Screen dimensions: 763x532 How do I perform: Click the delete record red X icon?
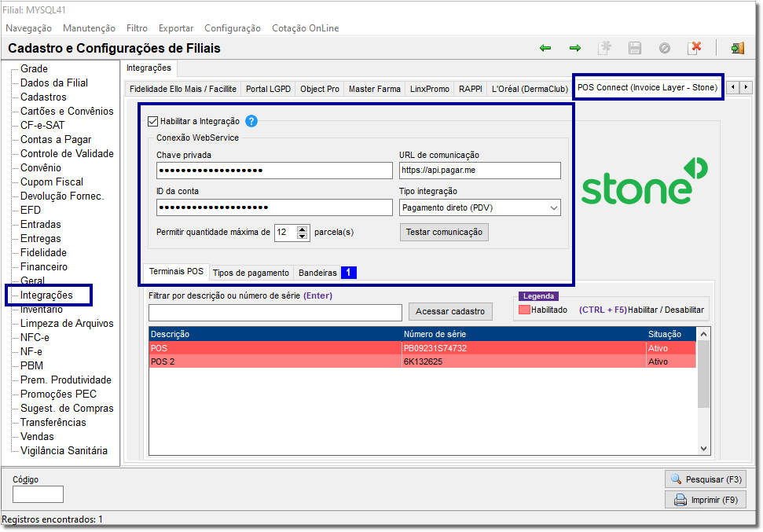tap(695, 48)
